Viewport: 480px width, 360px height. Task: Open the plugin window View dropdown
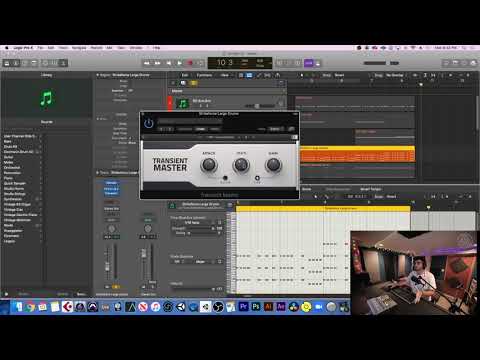[x=275, y=129]
